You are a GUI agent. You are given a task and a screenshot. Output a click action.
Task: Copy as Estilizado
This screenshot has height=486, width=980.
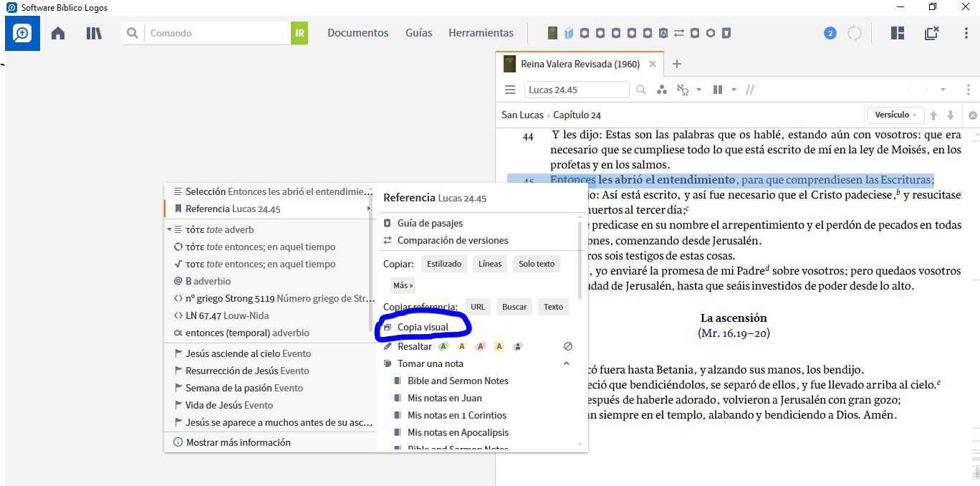(444, 264)
